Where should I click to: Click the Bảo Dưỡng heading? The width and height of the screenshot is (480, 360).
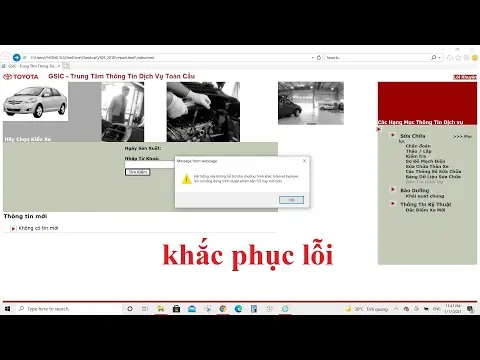coord(415,190)
